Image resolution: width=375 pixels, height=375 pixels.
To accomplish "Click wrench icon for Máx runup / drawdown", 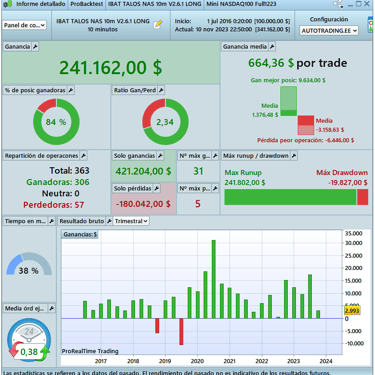I will (x=294, y=156).
